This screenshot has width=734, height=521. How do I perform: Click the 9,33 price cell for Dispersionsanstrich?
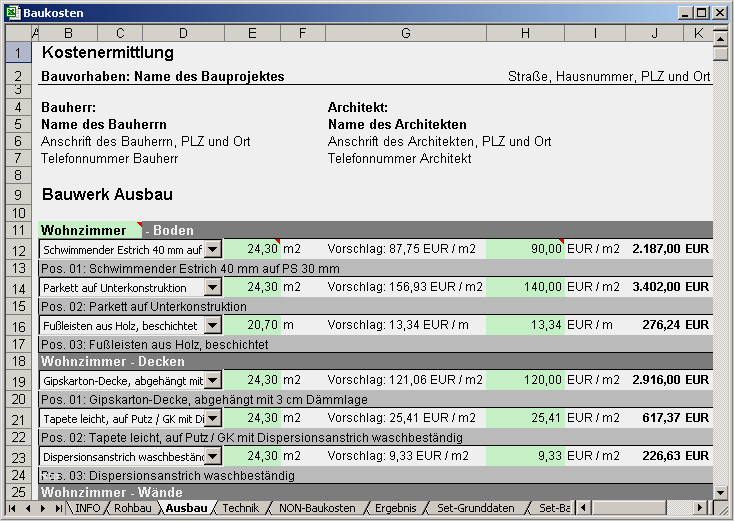coord(525,456)
